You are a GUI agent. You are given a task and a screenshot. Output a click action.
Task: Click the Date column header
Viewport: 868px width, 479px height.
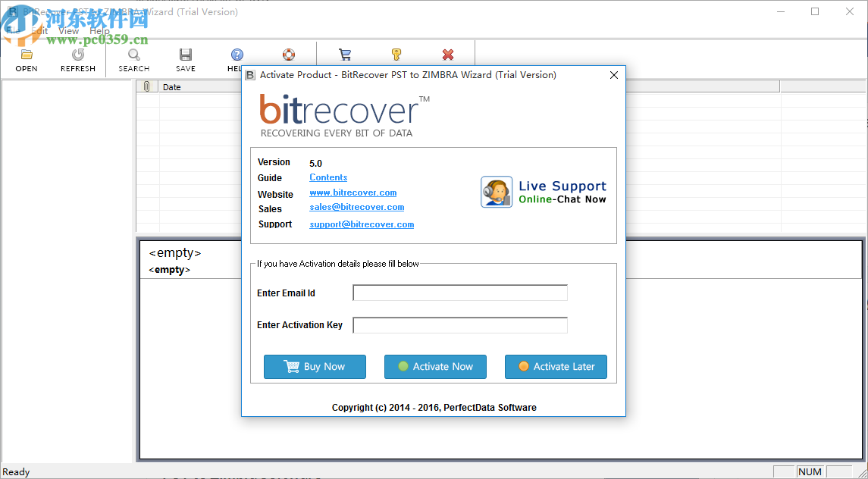(x=171, y=86)
